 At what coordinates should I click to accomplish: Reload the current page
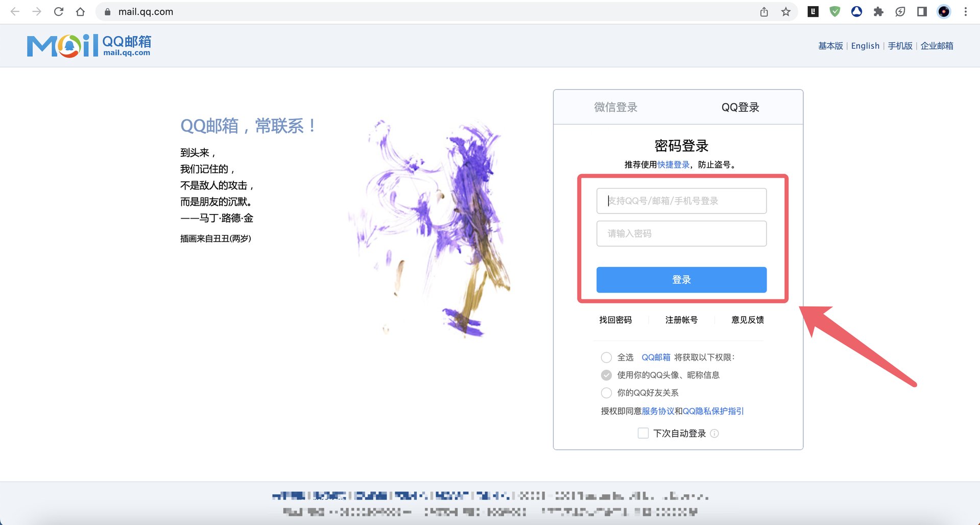pos(58,11)
